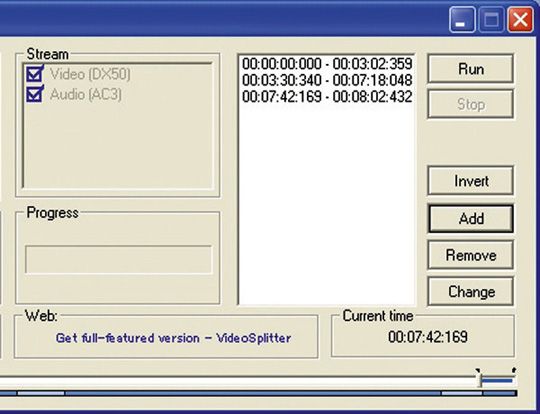Click the timeline slider thumb
The width and height of the screenshot is (540, 414).
[479, 380]
